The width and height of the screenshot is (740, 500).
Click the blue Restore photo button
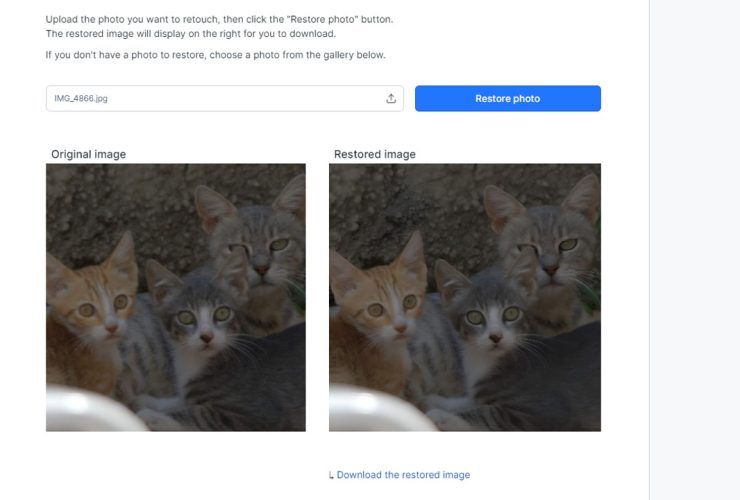tap(508, 98)
